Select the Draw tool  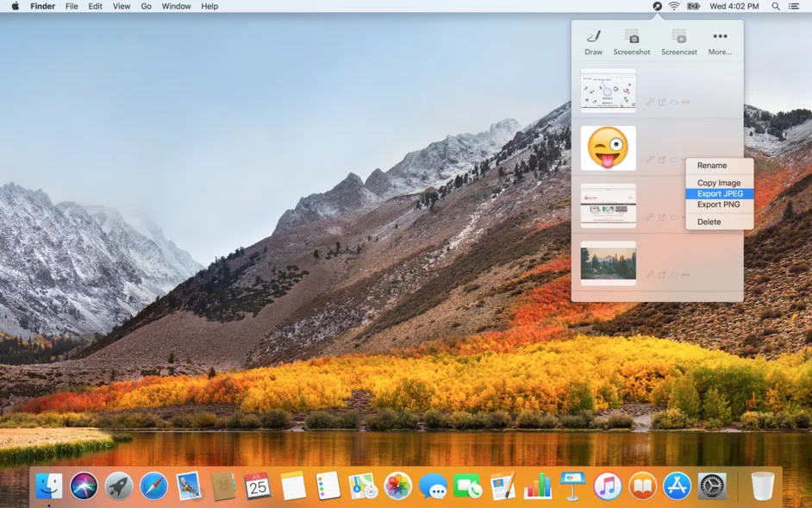(593, 41)
